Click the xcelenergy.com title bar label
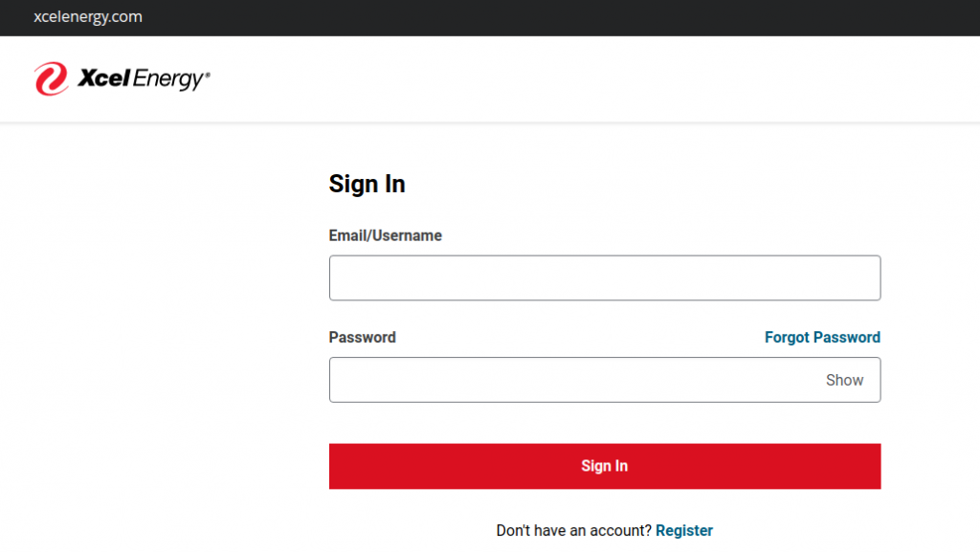 (89, 16)
